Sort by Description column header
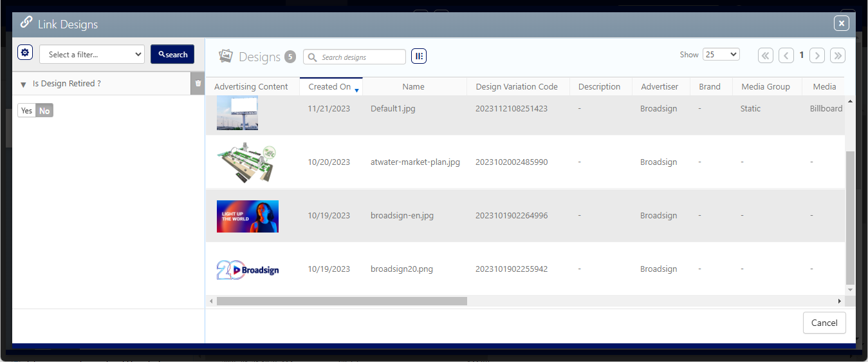This screenshot has width=868, height=362. point(599,86)
